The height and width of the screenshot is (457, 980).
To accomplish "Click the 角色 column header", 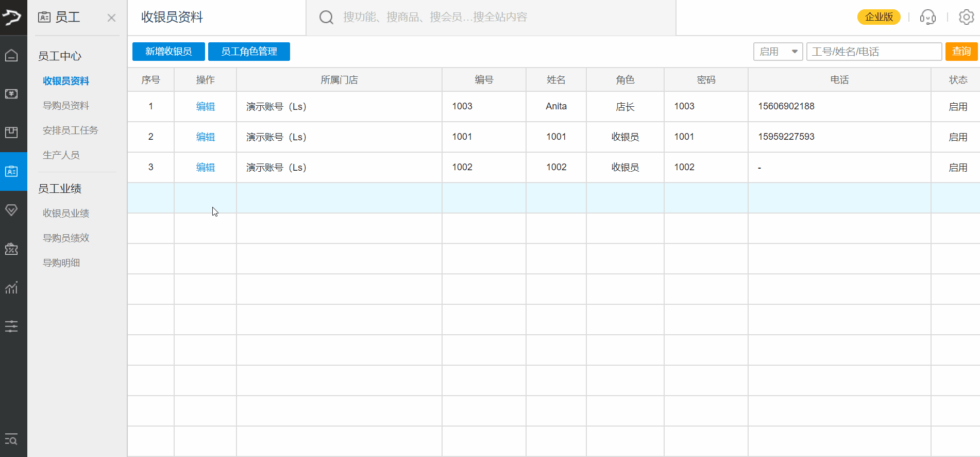I will pyautogui.click(x=625, y=80).
